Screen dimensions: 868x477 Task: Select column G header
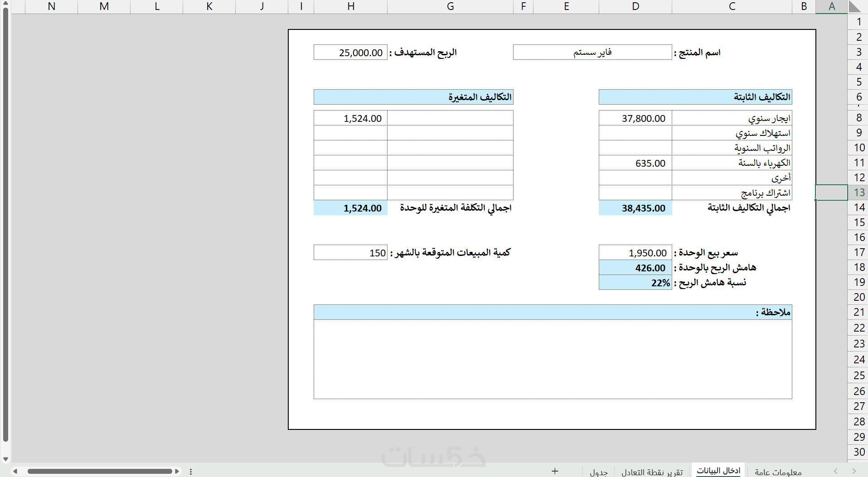(x=450, y=6)
